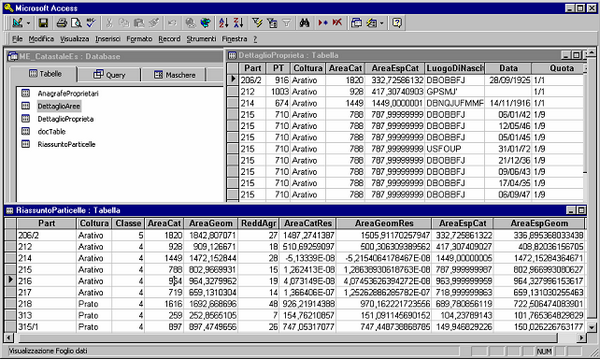The height and width of the screenshot is (360, 600).
Task: Switch to the Query tab
Action: 109,75
